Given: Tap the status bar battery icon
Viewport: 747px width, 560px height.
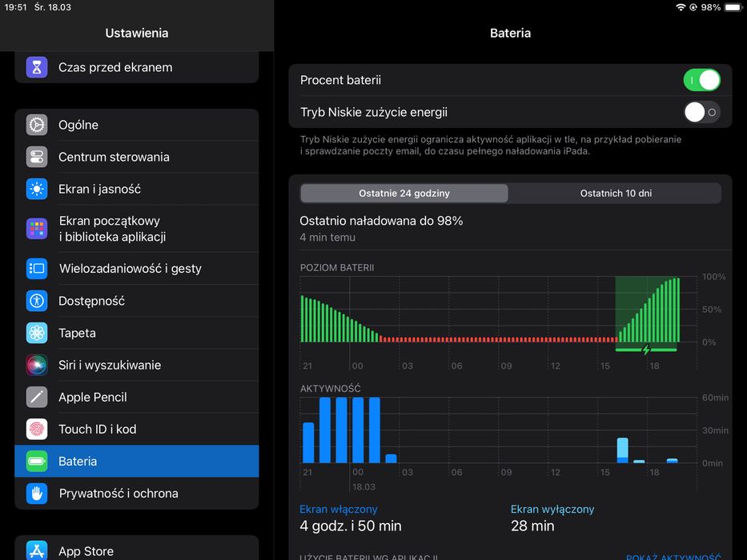Looking at the screenshot, I should tap(733, 7).
